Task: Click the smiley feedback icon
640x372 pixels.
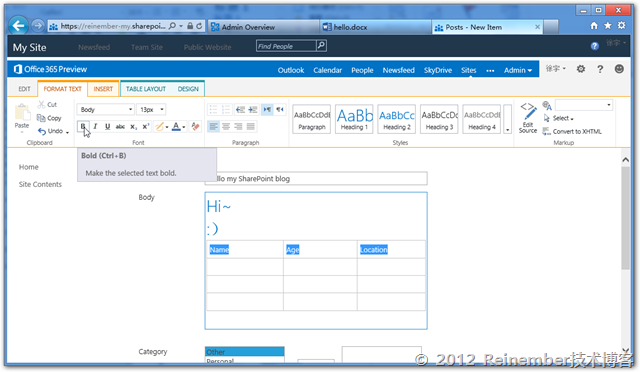Action: click(x=619, y=69)
